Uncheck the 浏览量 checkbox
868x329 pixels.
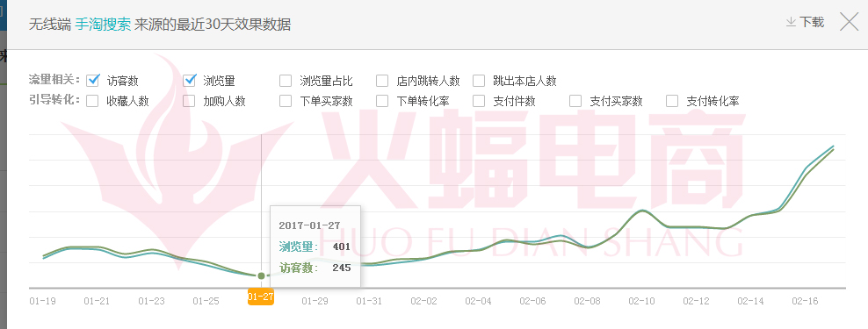pyautogui.click(x=189, y=81)
